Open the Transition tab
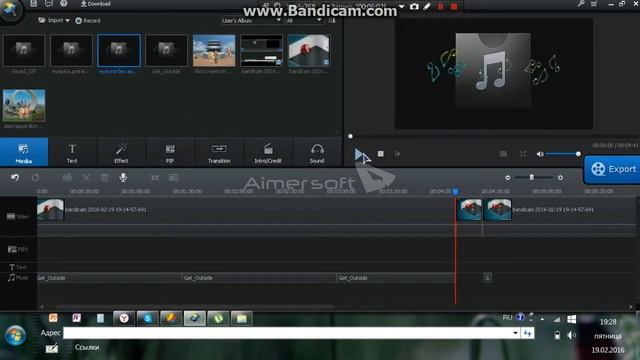The height and width of the screenshot is (360, 640). click(219, 152)
